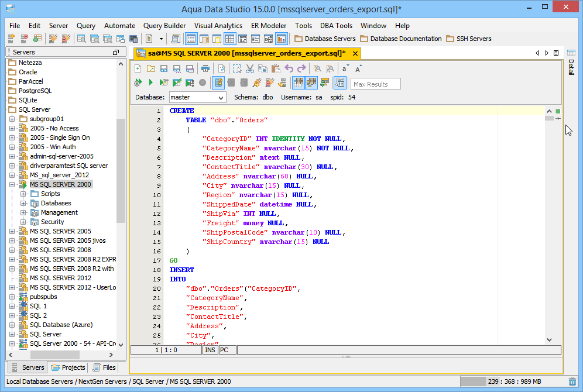Switch to the Projects tab
583x392 pixels.
68,367
